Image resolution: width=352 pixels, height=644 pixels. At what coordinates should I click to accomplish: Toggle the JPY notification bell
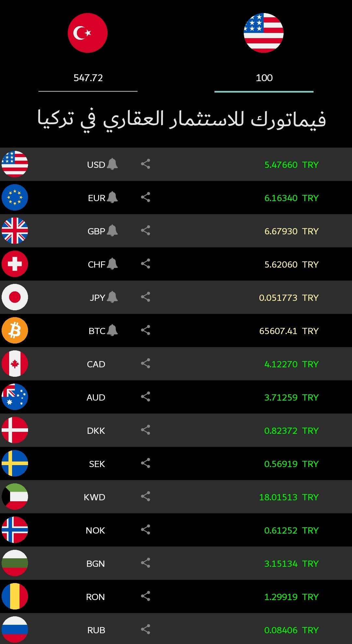click(x=112, y=297)
